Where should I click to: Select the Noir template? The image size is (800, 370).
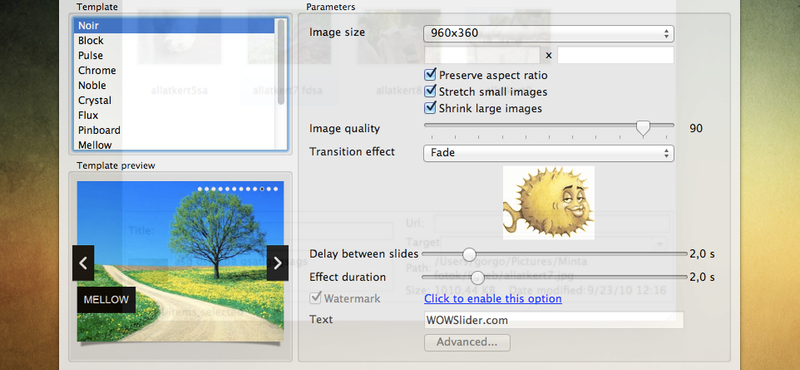173,26
